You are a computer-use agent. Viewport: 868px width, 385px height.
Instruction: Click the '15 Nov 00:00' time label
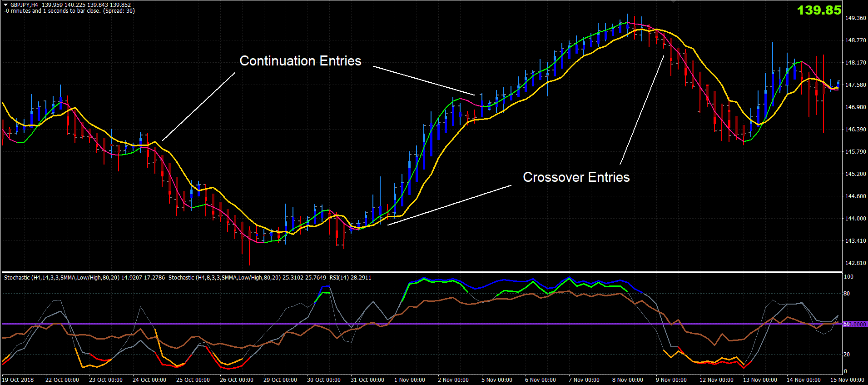point(847,380)
